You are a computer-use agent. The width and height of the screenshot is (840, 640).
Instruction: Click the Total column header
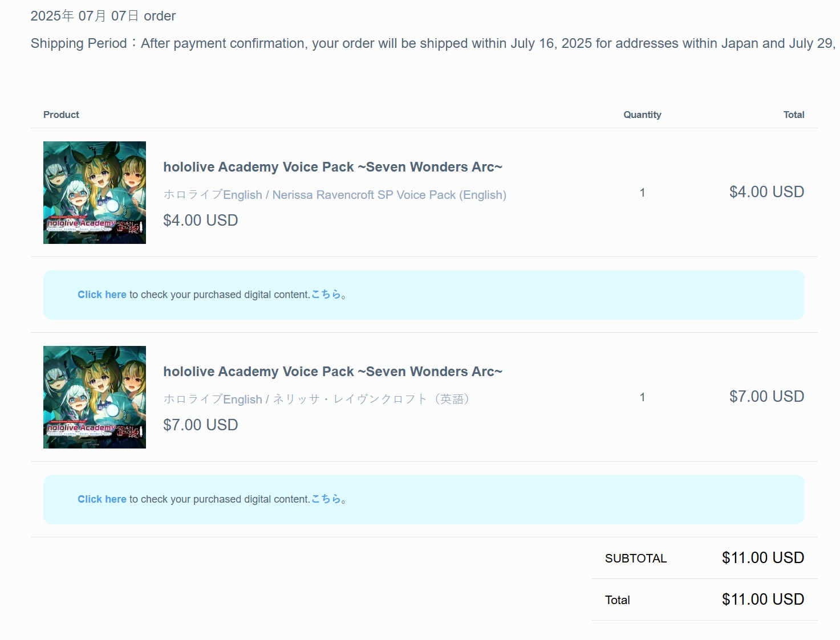[793, 115]
